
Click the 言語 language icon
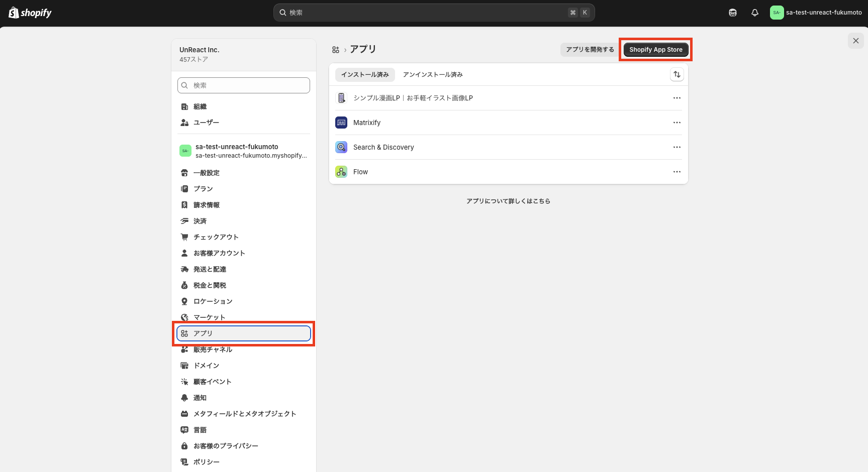pyautogui.click(x=184, y=430)
